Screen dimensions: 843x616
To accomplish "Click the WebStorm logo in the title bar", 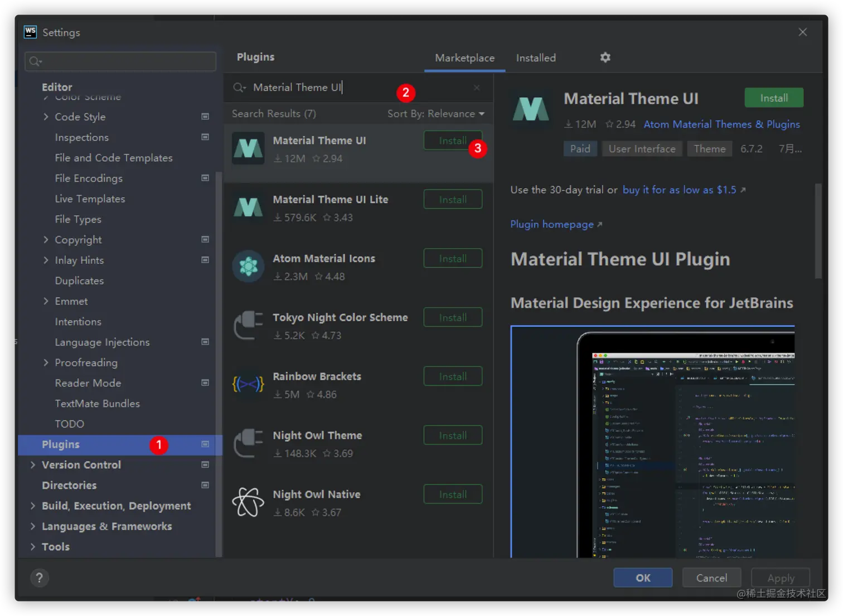I will click(x=30, y=32).
